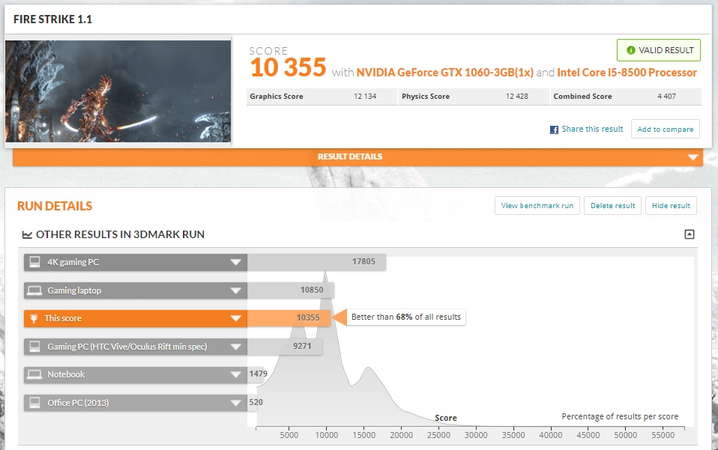
Task: Click the 55000 axis label on chart
Action: click(x=663, y=435)
